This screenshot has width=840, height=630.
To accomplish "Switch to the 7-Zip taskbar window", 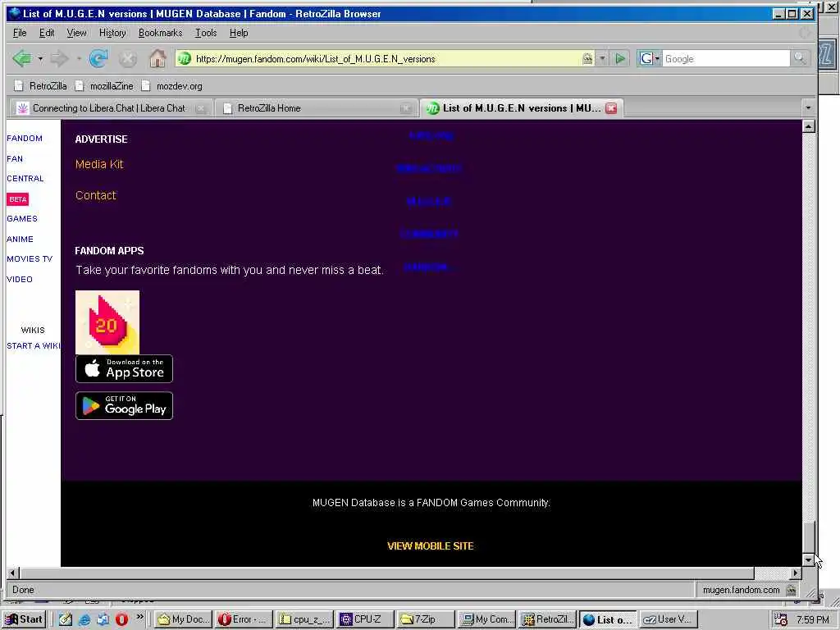I will [426, 619].
